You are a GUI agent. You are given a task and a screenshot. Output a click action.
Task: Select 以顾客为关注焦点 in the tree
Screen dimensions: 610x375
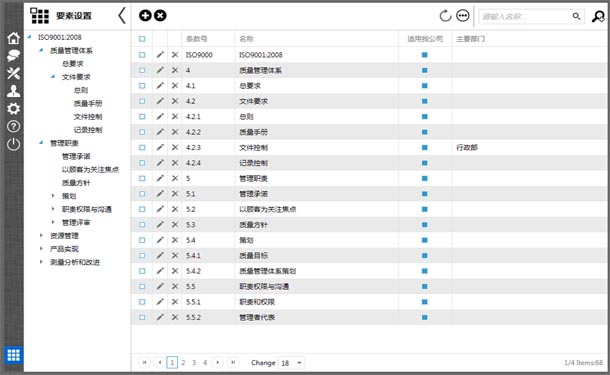pyautogui.click(x=90, y=170)
